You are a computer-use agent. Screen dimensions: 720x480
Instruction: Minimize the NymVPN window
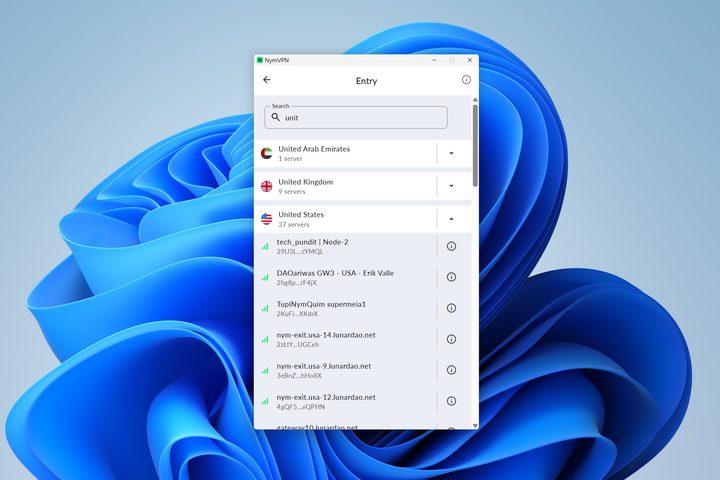coord(434,60)
